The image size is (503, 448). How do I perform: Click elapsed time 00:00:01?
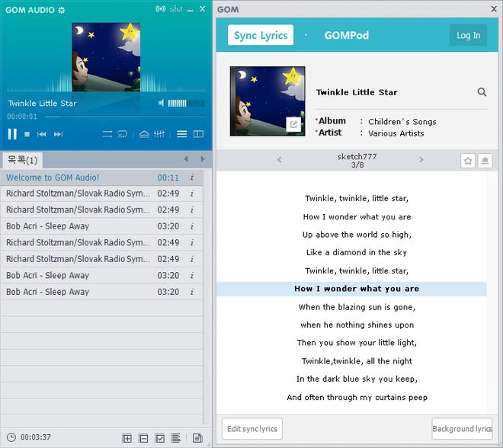pos(22,117)
